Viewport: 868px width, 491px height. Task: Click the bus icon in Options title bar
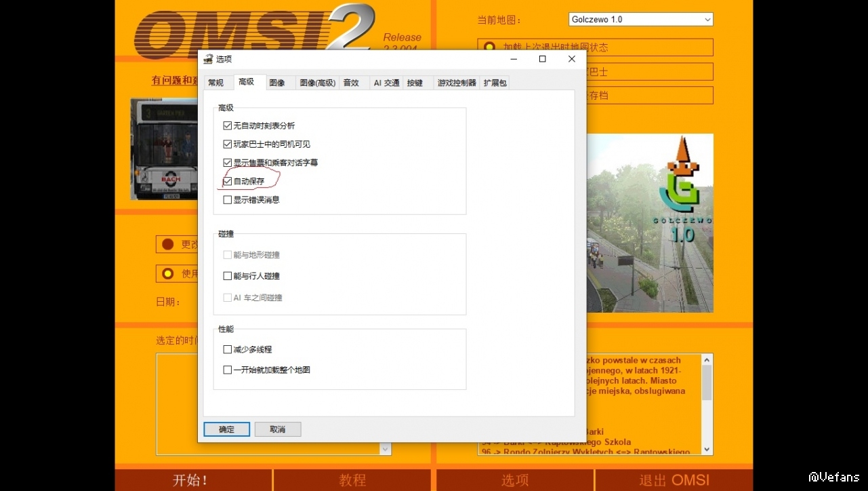click(208, 59)
